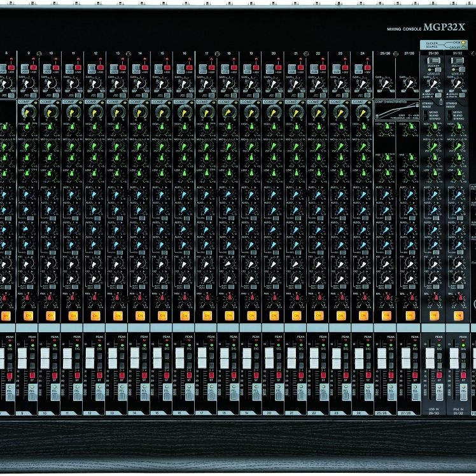The image size is (476, 476).
Task: Assign iPod IN 31/32 to ST bus
Action: pyautogui.click(x=463, y=375)
